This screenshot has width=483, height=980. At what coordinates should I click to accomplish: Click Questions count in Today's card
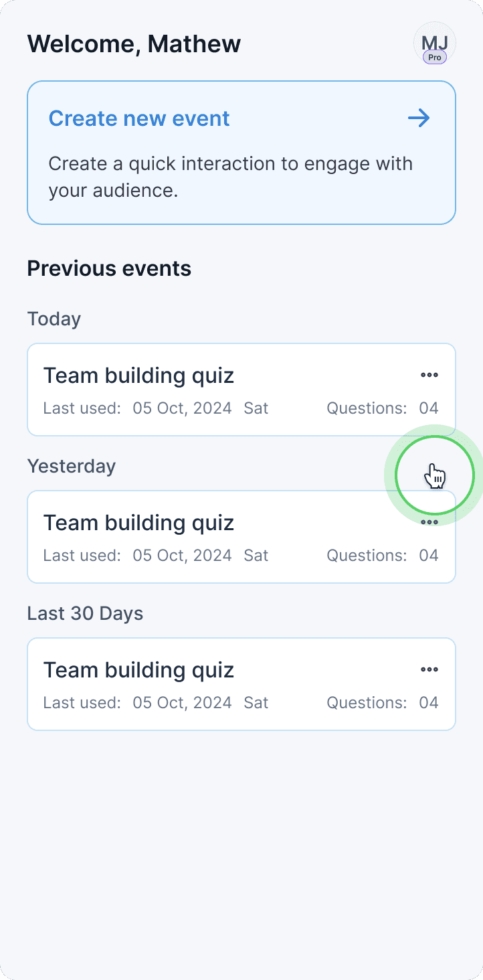tap(382, 408)
